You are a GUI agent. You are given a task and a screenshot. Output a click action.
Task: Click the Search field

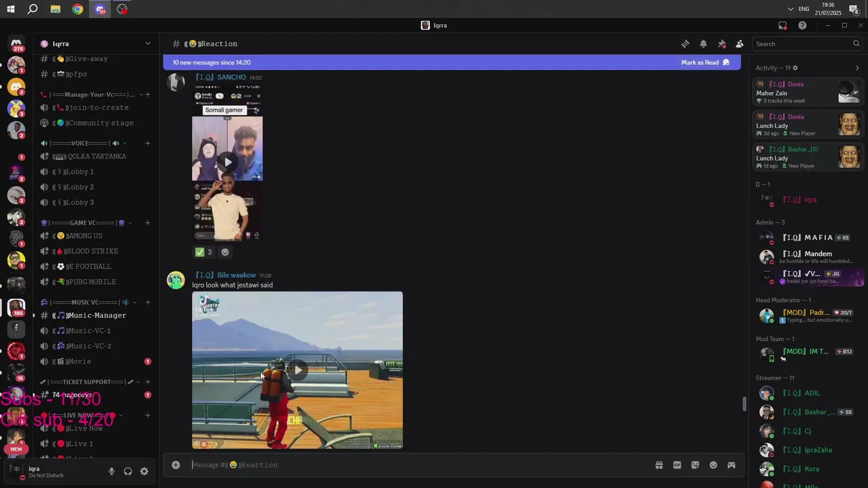[808, 44]
